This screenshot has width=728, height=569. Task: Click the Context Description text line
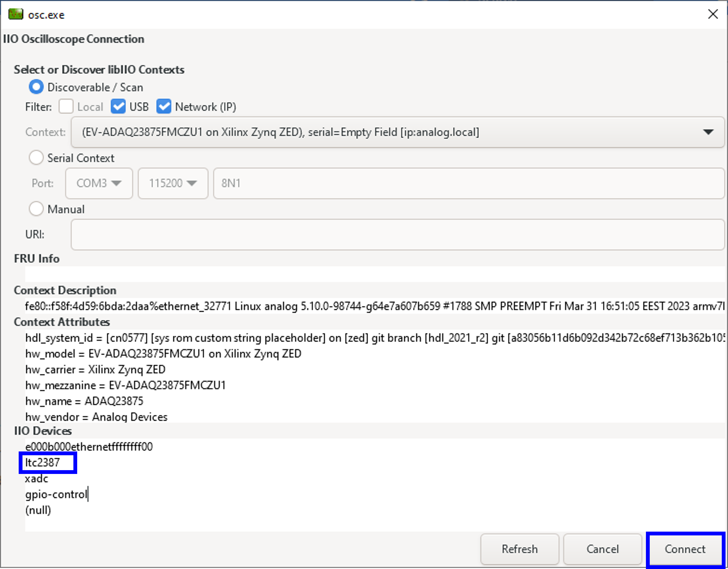pyautogui.click(x=375, y=306)
